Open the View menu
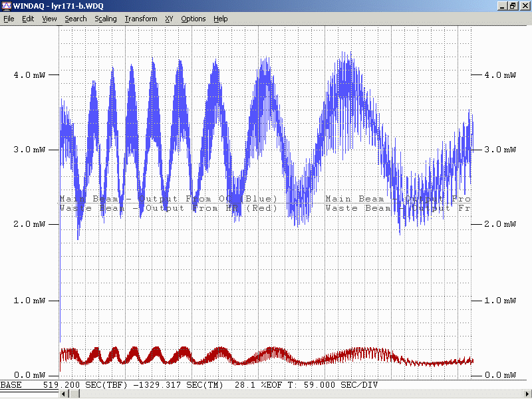The height and width of the screenshot is (399, 532). [x=49, y=19]
